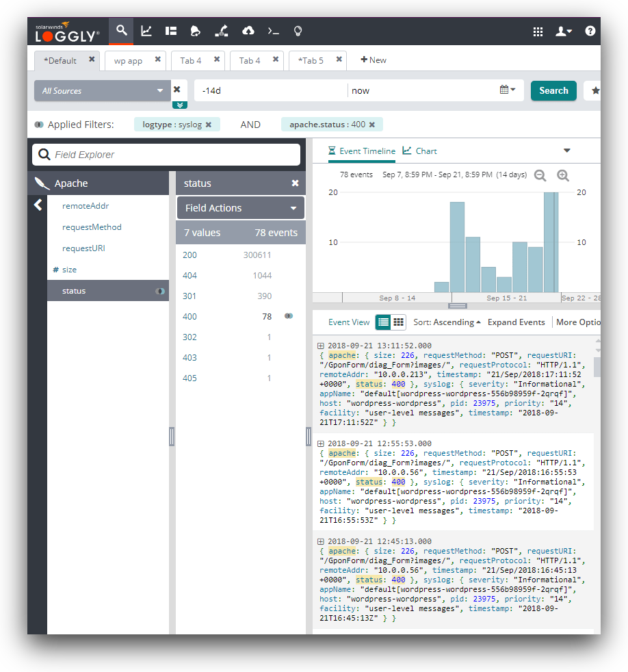Screen dimensions: 628x672
Task: Switch event view to list mode
Action: [384, 322]
